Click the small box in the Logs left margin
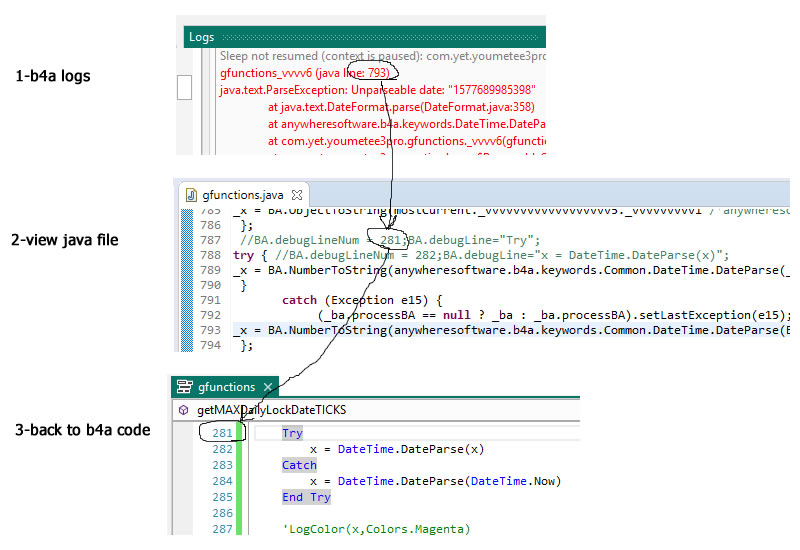Image resolution: width=800 pixels, height=550 pixels. pos(184,87)
